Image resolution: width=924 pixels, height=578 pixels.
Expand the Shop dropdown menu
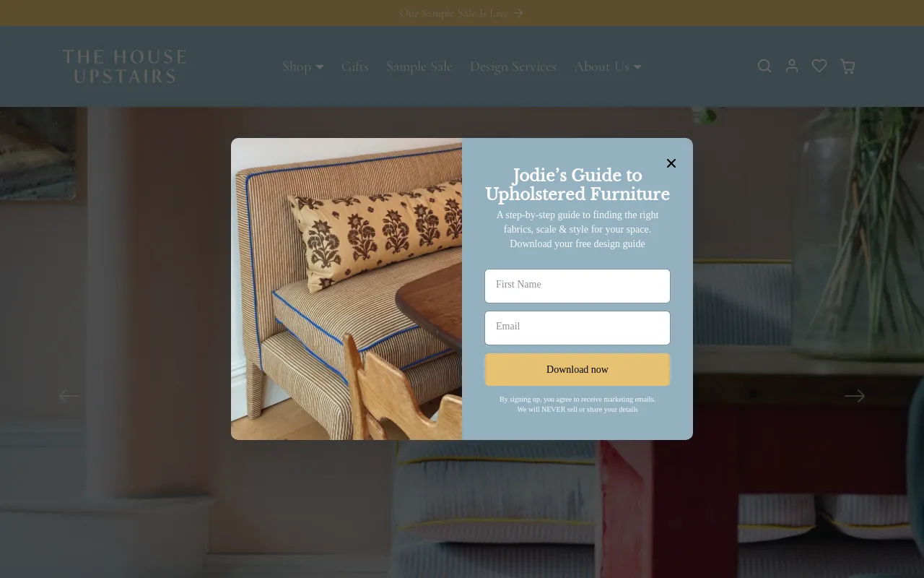[x=303, y=66]
